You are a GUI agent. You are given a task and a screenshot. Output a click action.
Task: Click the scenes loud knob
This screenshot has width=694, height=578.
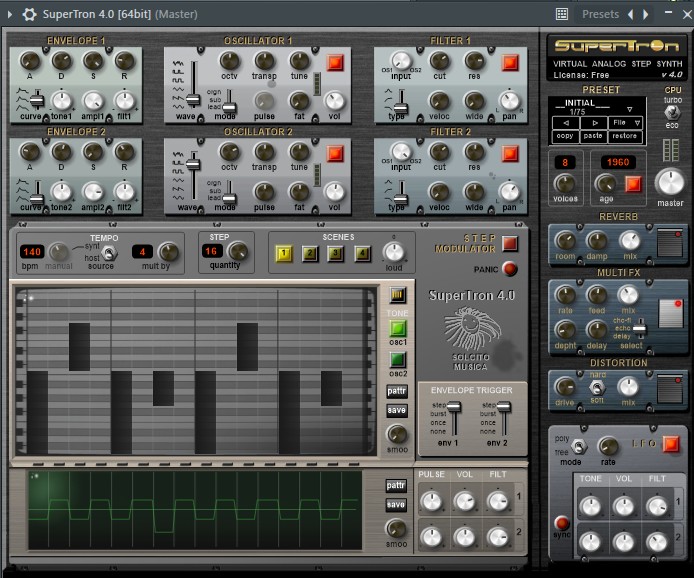(393, 252)
